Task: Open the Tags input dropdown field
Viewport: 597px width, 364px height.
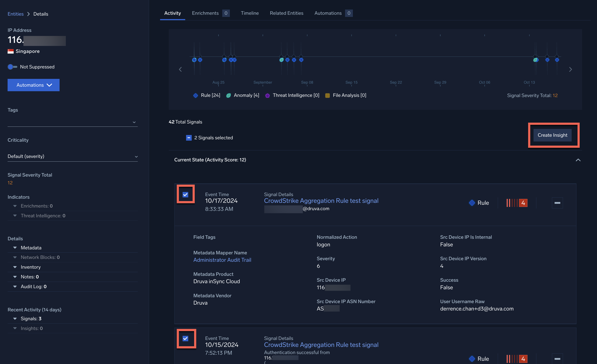Action: coord(72,122)
